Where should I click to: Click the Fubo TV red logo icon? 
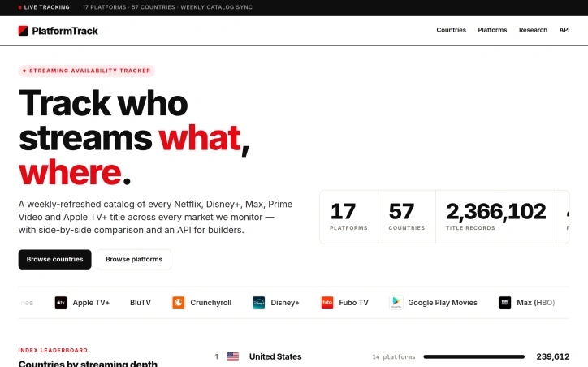(x=327, y=303)
